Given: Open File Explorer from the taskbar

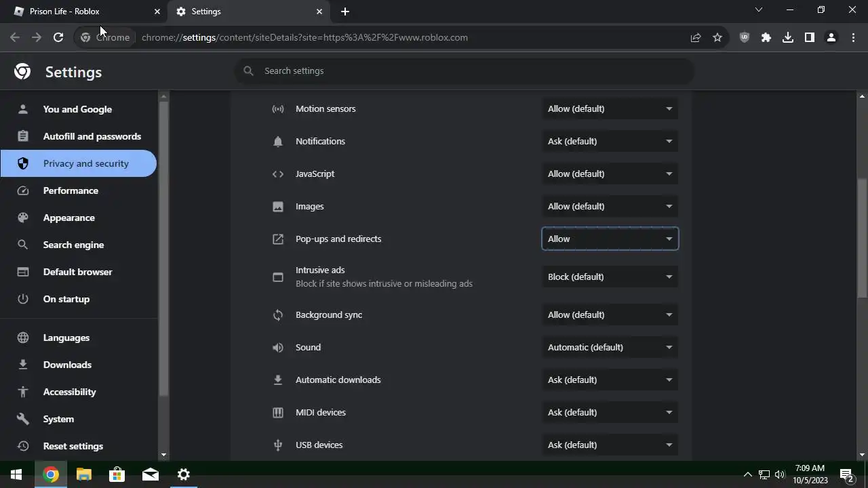Looking at the screenshot, I should click(83, 474).
